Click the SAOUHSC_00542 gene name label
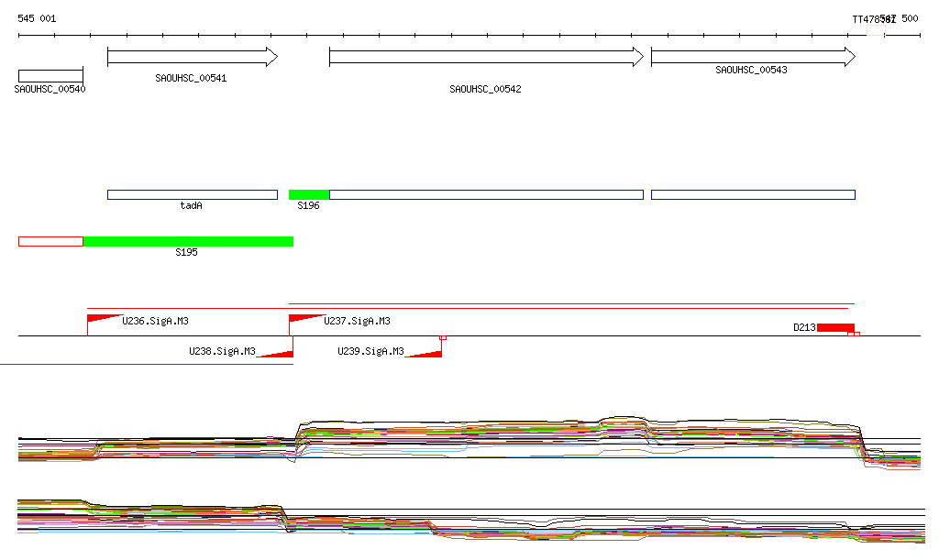The height and width of the screenshot is (560, 939). tap(485, 89)
